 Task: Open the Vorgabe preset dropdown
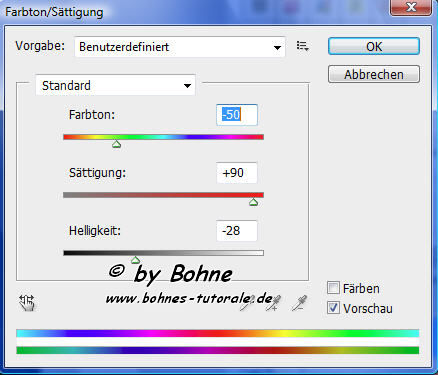[180, 47]
